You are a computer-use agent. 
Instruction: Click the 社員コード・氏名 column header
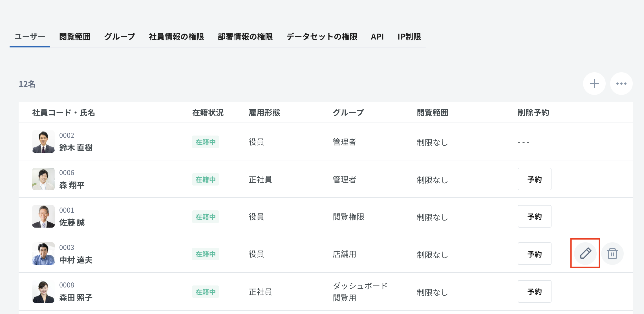click(x=63, y=112)
